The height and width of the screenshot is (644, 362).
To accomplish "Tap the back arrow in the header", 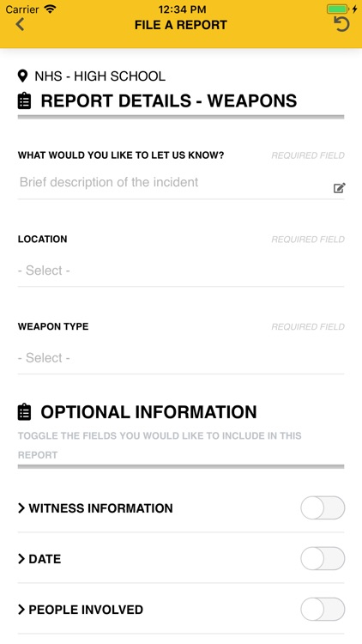I will pyautogui.click(x=20, y=24).
